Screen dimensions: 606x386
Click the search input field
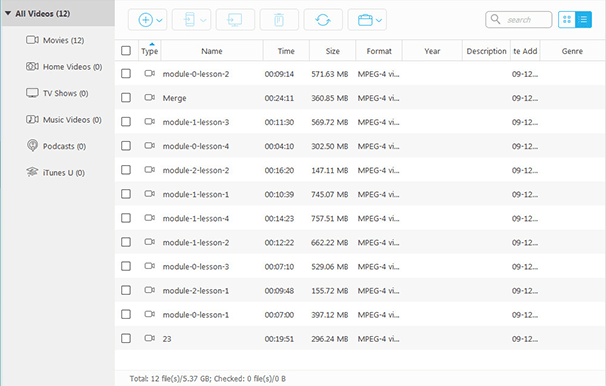click(x=519, y=20)
